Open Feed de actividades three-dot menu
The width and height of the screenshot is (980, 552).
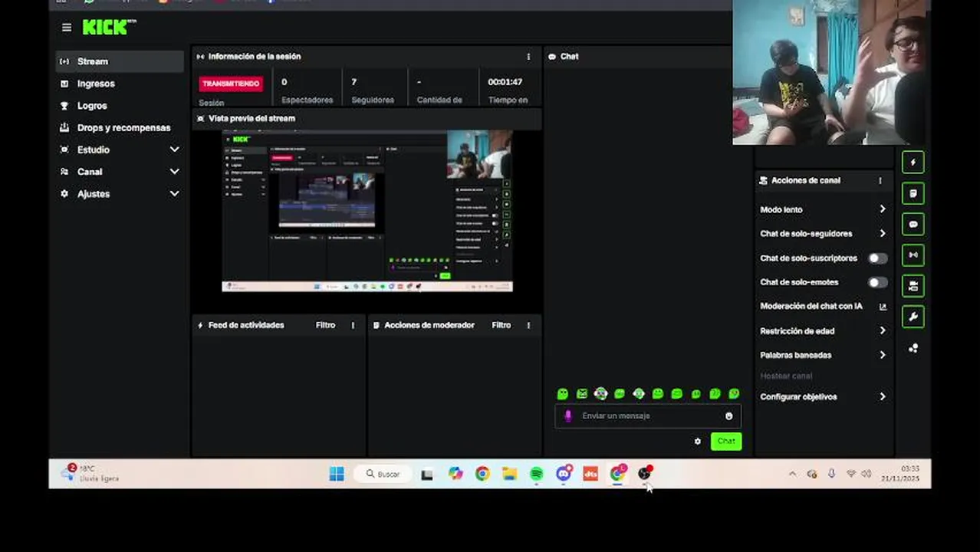(x=353, y=325)
